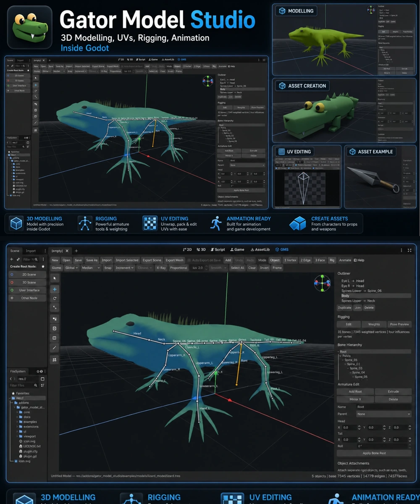Toggle X-Ray in the enlarged editor toolbar
Screen dimensions: 420x504
point(161,268)
